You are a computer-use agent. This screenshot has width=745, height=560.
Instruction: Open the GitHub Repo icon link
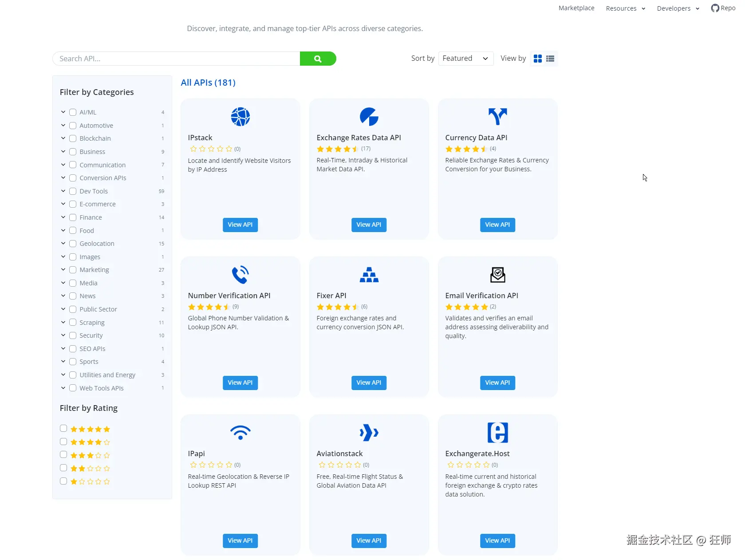point(723,8)
